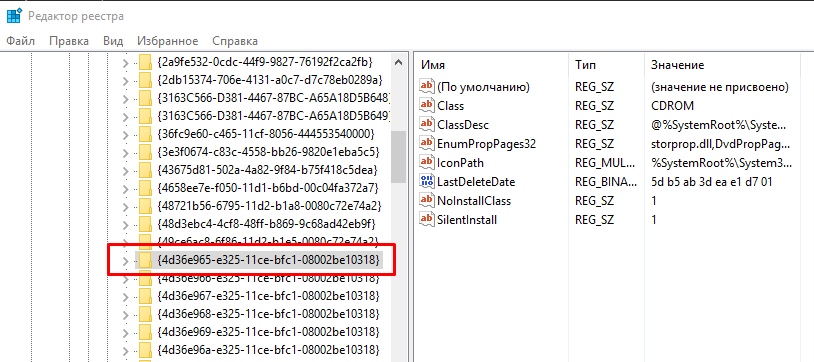Click folder icon of {43675d81-502a-4a82-9f84-b75f418c5dea}
The height and width of the screenshot is (362, 814).
coord(145,170)
